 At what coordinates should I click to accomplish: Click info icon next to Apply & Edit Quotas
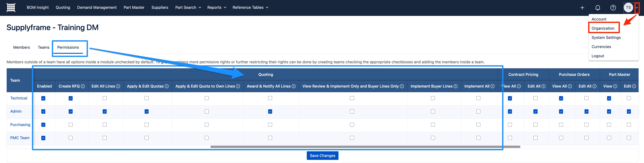pyautogui.click(x=167, y=86)
